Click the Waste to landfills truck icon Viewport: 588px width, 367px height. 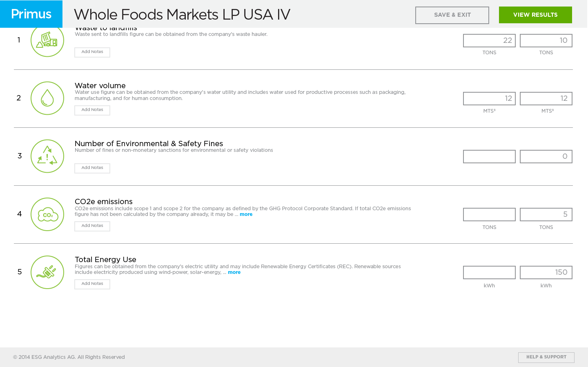[x=47, y=40]
